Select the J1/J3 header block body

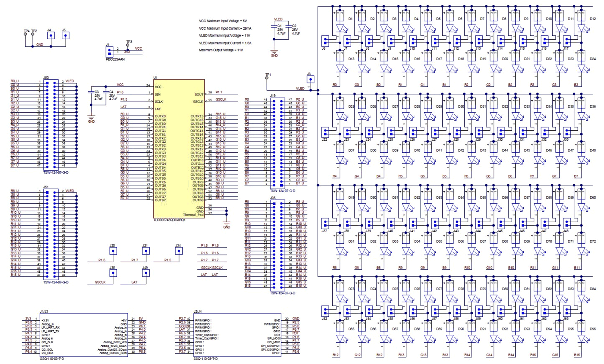point(84,335)
